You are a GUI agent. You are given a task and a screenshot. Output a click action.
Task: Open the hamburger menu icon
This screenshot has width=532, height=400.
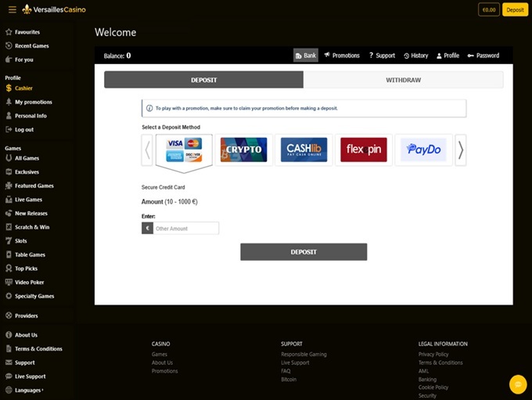coord(12,9)
